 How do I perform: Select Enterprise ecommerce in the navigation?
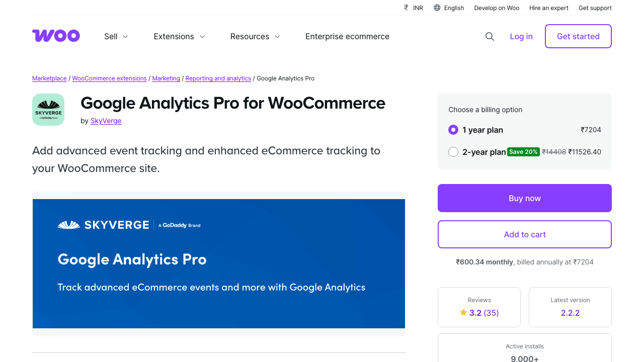[x=347, y=36]
